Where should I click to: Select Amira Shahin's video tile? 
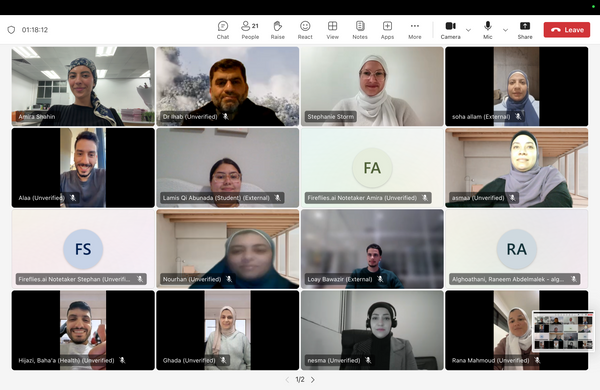click(x=83, y=86)
